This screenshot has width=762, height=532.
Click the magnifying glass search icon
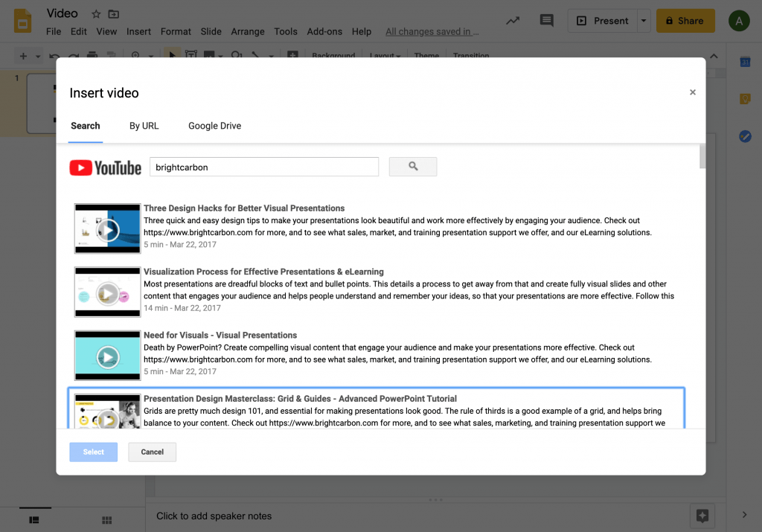pos(412,166)
